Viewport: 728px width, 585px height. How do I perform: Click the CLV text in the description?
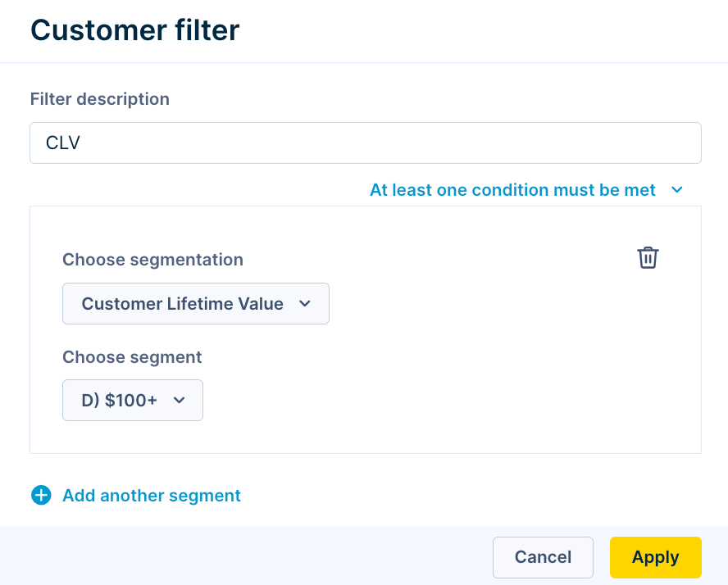point(62,143)
